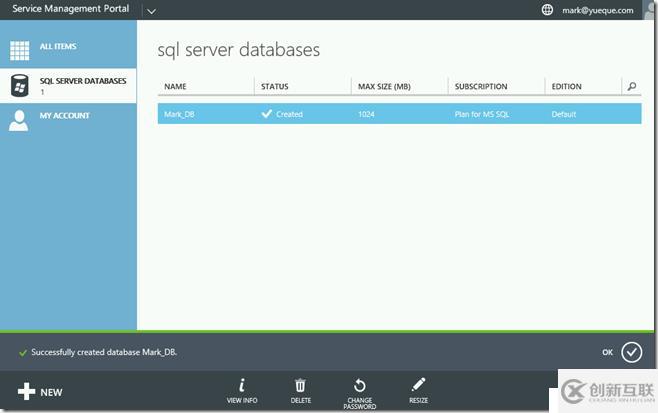Click the Successfully created database message
This screenshot has width=658, height=413.
point(104,352)
